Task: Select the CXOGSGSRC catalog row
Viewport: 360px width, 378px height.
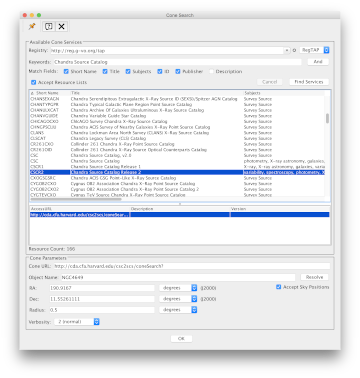Action: [177, 178]
